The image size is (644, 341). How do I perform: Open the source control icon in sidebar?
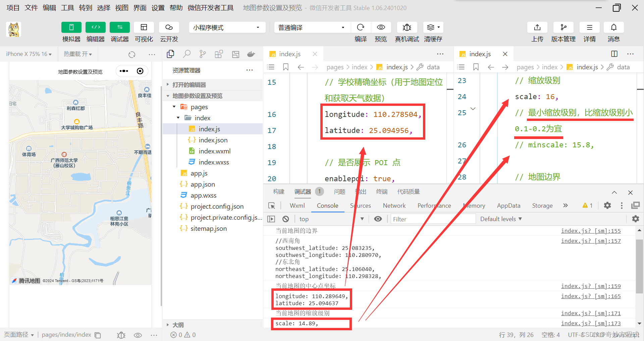pos(203,54)
